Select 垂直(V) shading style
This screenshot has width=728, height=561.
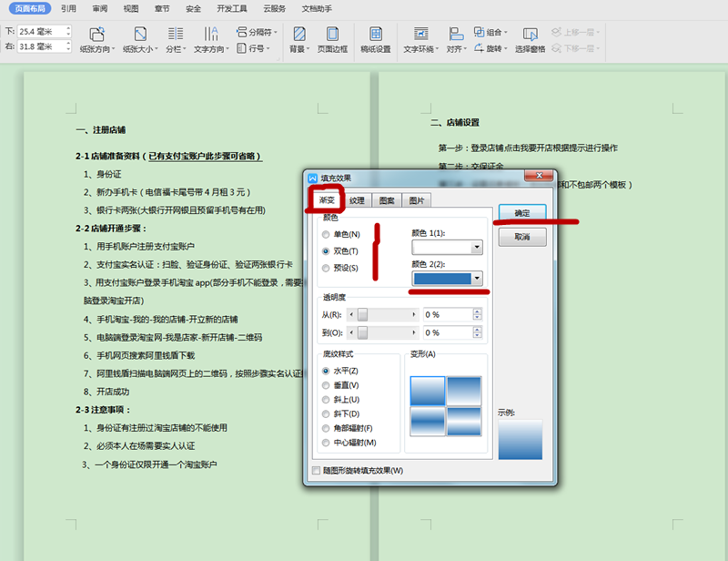pos(340,385)
